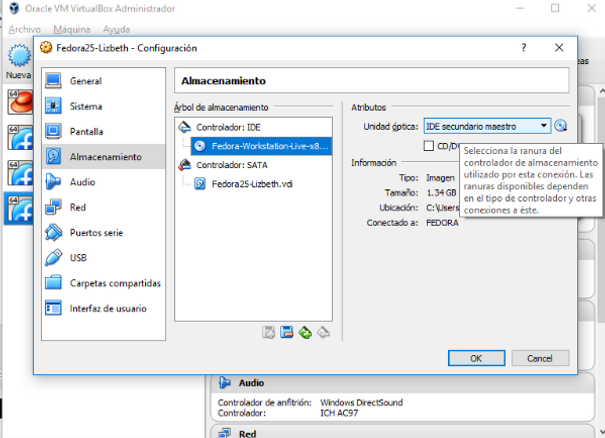Click the remove storage attachment icon
This screenshot has height=438, width=605.
(x=287, y=332)
